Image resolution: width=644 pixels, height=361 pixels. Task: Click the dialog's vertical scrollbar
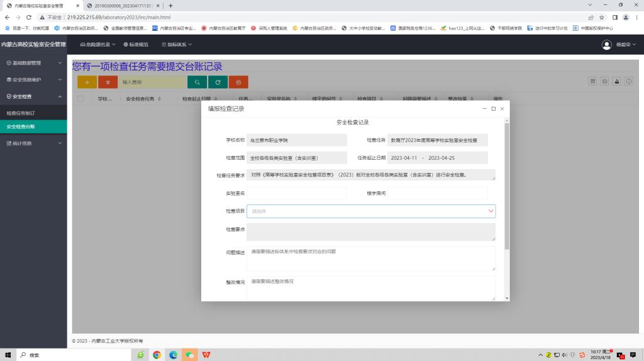(x=507, y=189)
